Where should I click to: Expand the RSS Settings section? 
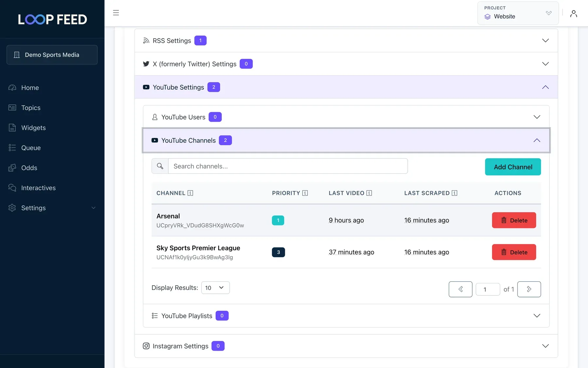click(x=346, y=41)
